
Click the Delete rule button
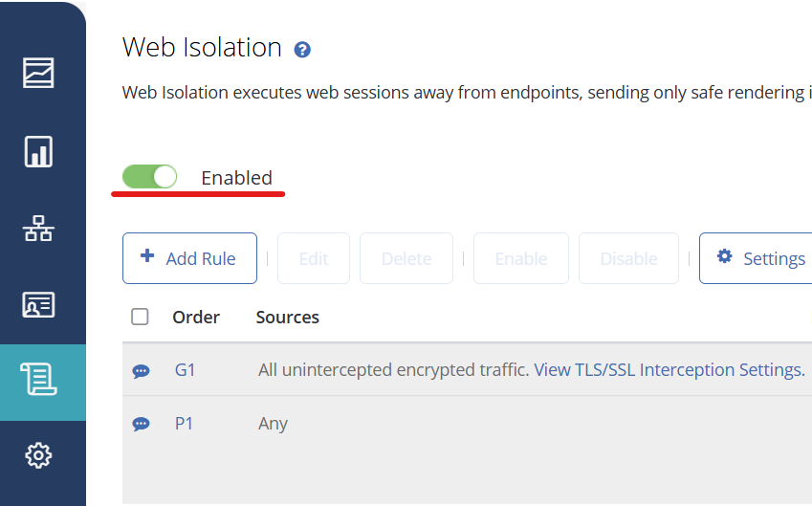406,258
